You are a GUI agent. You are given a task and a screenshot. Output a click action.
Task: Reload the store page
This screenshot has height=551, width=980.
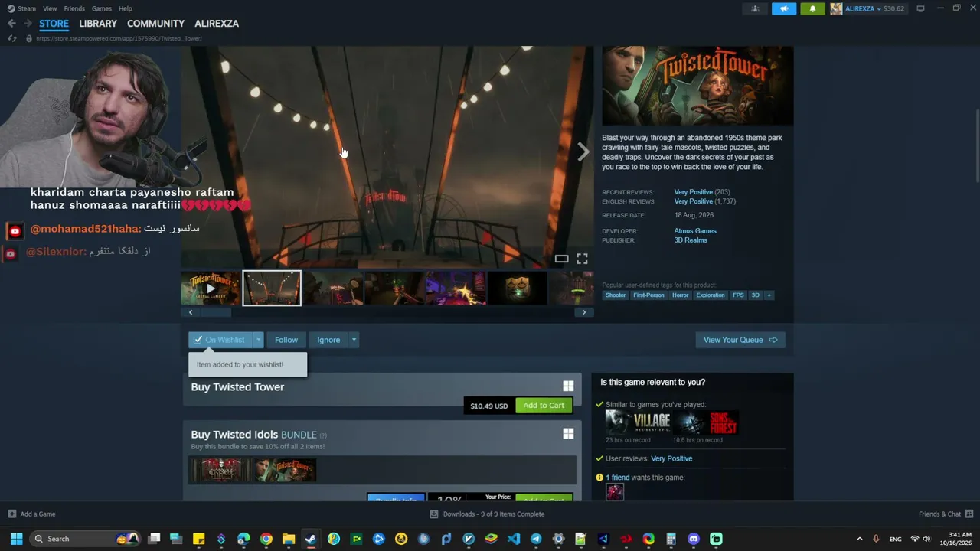(11, 38)
